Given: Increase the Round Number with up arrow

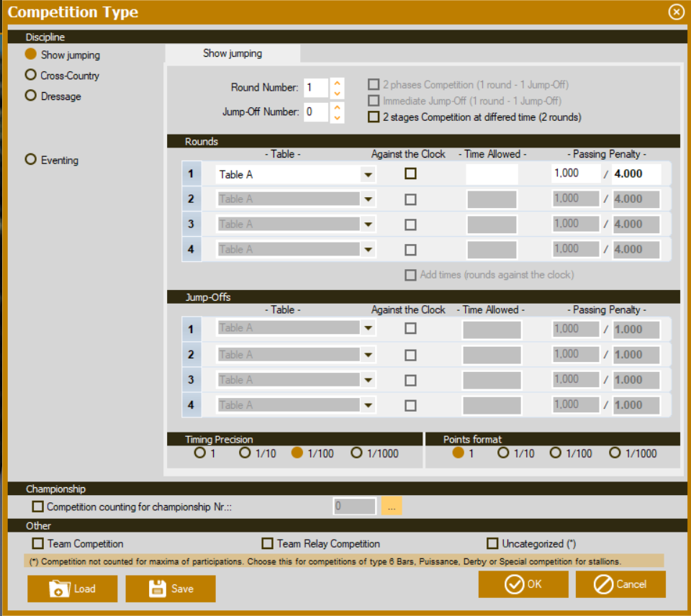Looking at the screenshot, I should coord(337,83).
